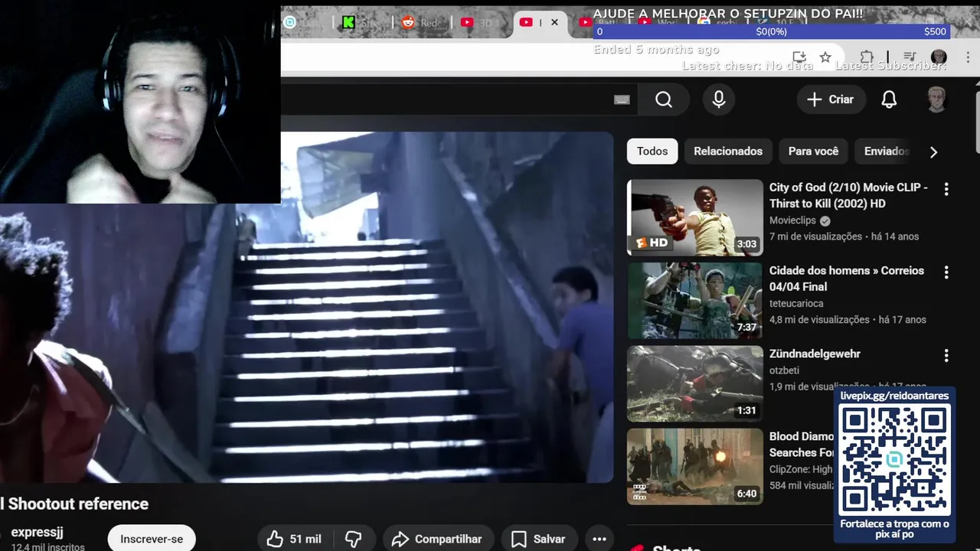Switch to the Google 'serb' browser tab
Screen dimensions: 980x551
716,22
